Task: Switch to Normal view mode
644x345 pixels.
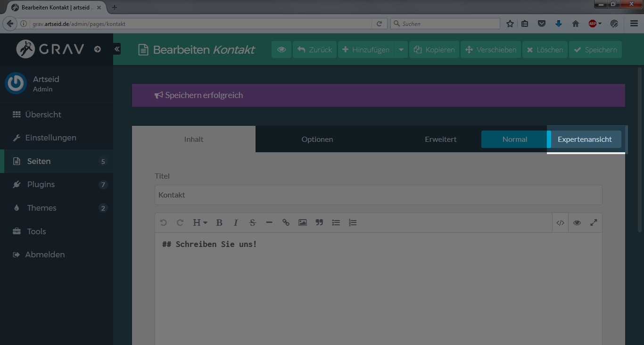Action: (x=514, y=140)
